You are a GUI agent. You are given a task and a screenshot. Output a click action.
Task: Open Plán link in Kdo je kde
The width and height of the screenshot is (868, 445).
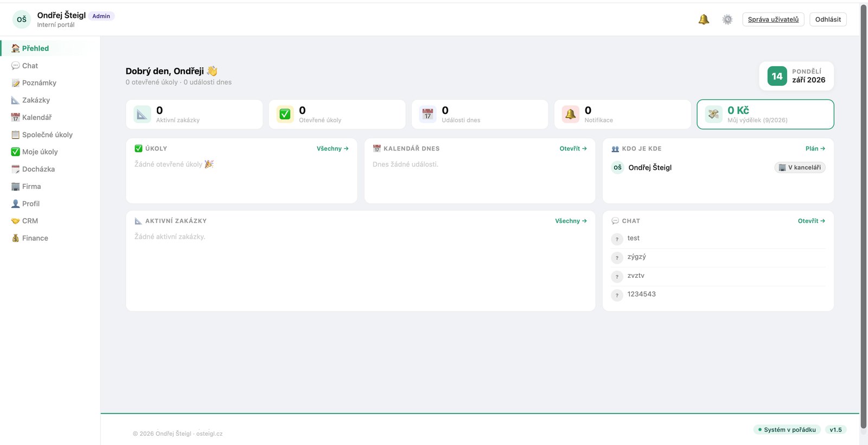[815, 149]
